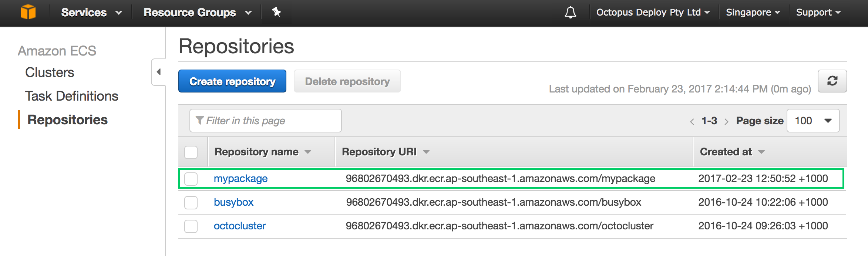Toggle the select-all checkbox in table header
Image resolution: width=868 pixels, height=256 pixels.
click(191, 152)
